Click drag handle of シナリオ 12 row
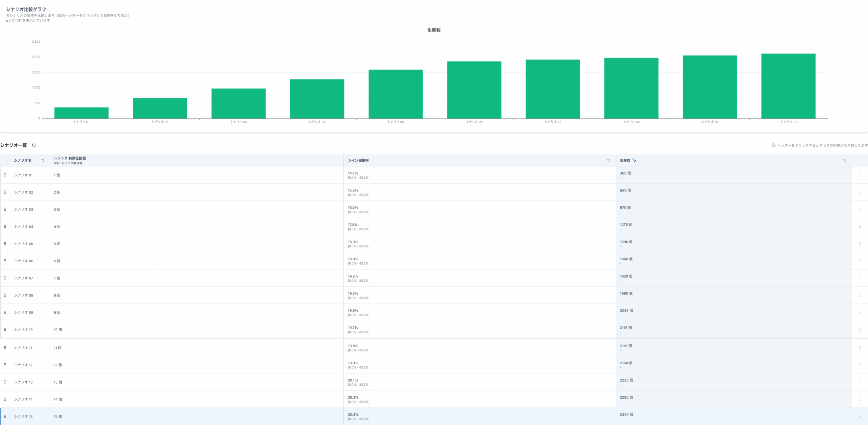Viewport: 868px width, 425px height. click(x=5, y=365)
